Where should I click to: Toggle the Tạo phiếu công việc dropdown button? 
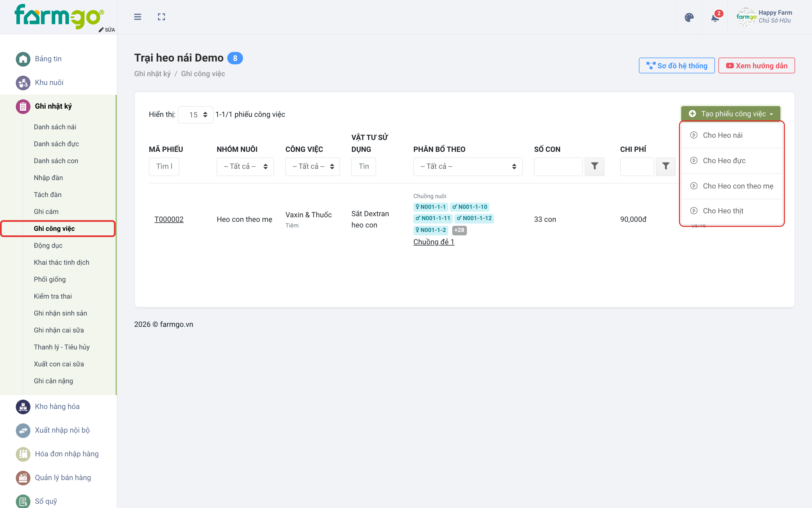click(x=731, y=114)
